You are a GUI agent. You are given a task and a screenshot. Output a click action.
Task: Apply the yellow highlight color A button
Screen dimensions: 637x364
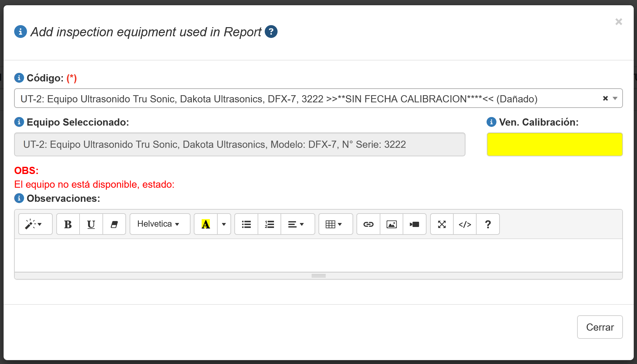pyautogui.click(x=206, y=224)
